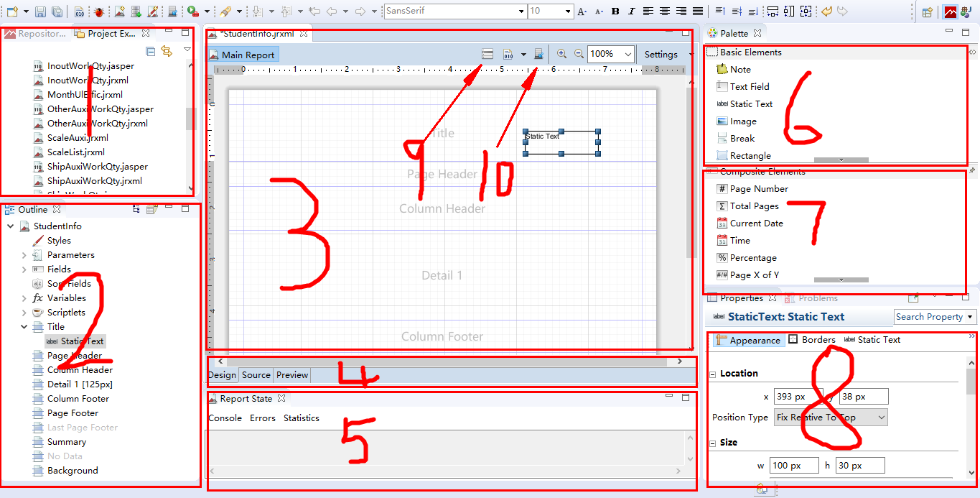This screenshot has height=498, width=980.
Task: Click the Save All icon
Action: pyautogui.click(x=57, y=11)
